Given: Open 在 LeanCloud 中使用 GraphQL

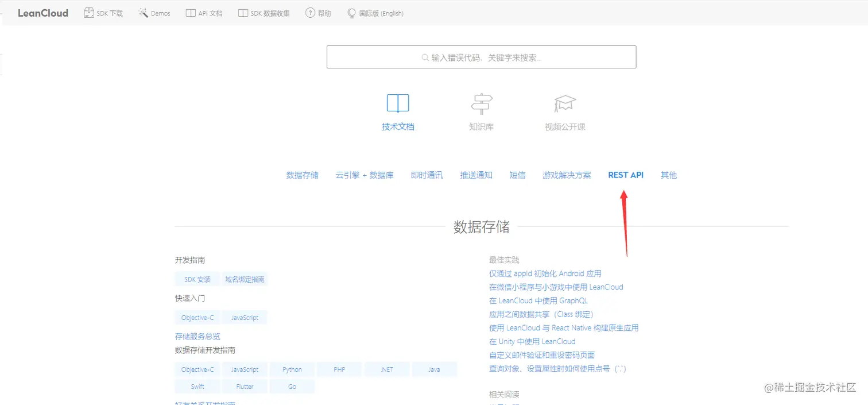Looking at the screenshot, I should tap(538, 300).
